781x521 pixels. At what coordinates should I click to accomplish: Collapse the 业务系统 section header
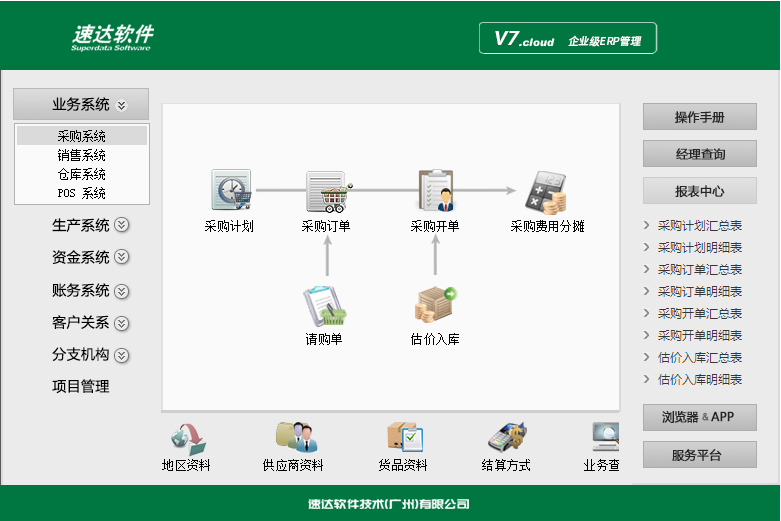point(81,104)
